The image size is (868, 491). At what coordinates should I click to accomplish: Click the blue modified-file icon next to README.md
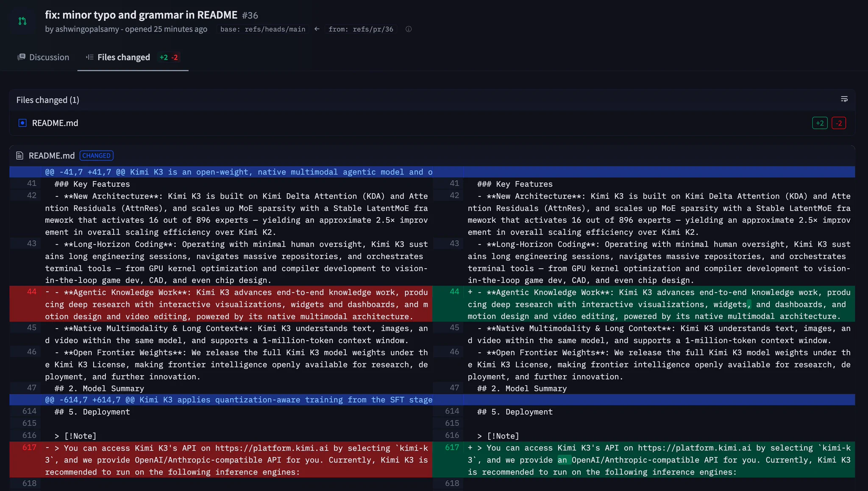point(22,123)
